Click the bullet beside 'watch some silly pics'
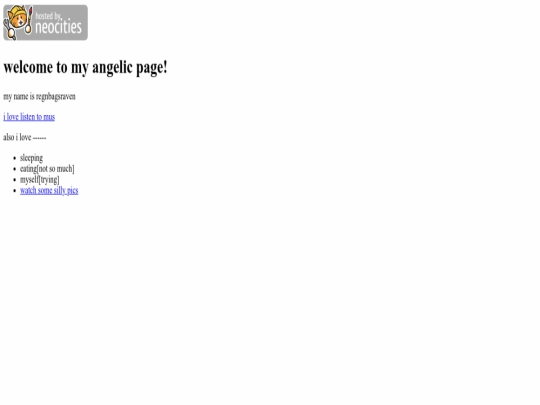The height and width of the screenshot is (405, 540). 14,191
